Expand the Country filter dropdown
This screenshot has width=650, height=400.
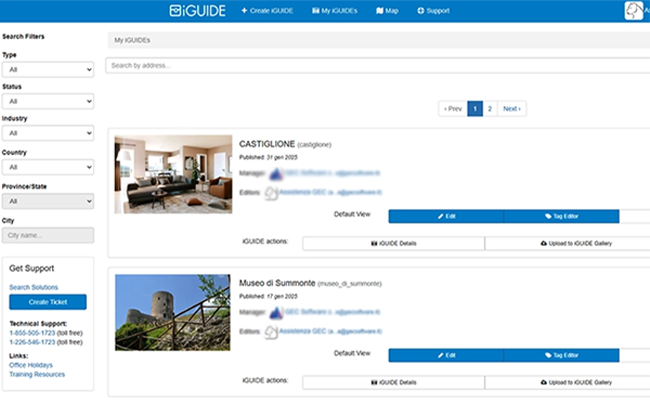[48, 167]
